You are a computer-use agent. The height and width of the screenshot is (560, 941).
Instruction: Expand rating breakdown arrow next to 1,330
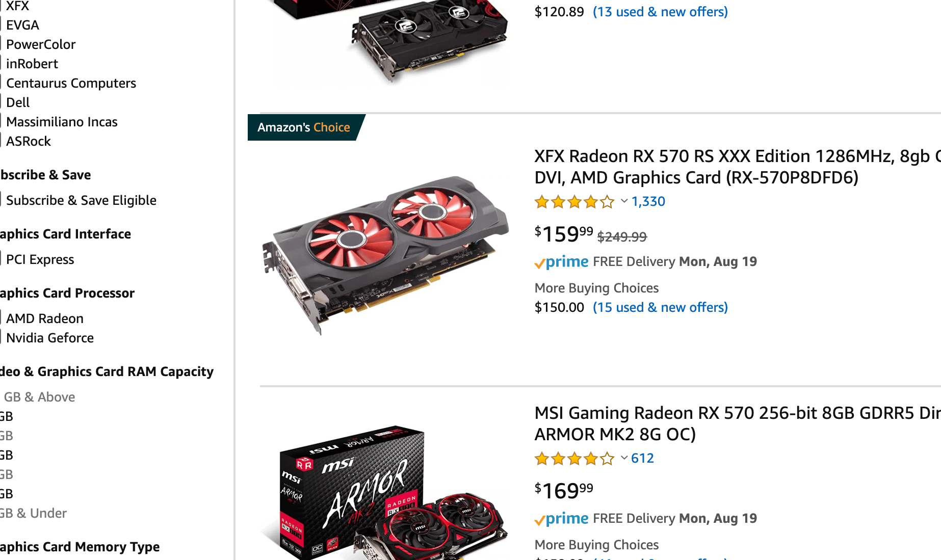[x=624, y=201]
